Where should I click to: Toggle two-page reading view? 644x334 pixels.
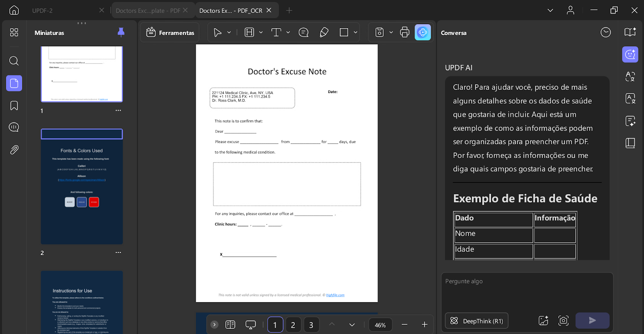pos(230,324)
